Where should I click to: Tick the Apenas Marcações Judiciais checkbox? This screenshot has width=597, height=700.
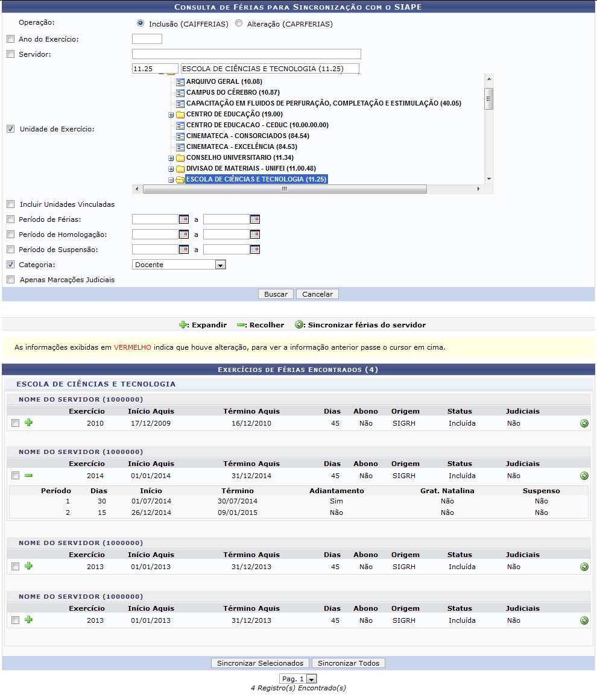point(10,280)
